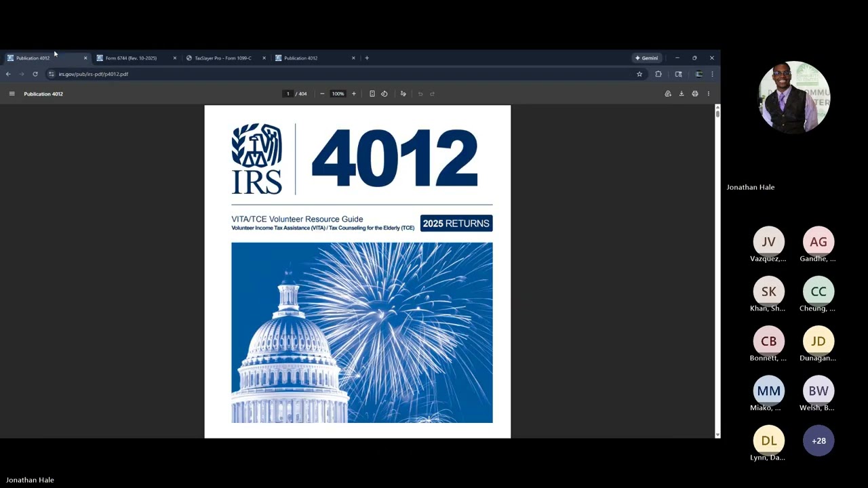
Task: Click the 2025 RETURNS badge
Action: click(x=456, y=224)
